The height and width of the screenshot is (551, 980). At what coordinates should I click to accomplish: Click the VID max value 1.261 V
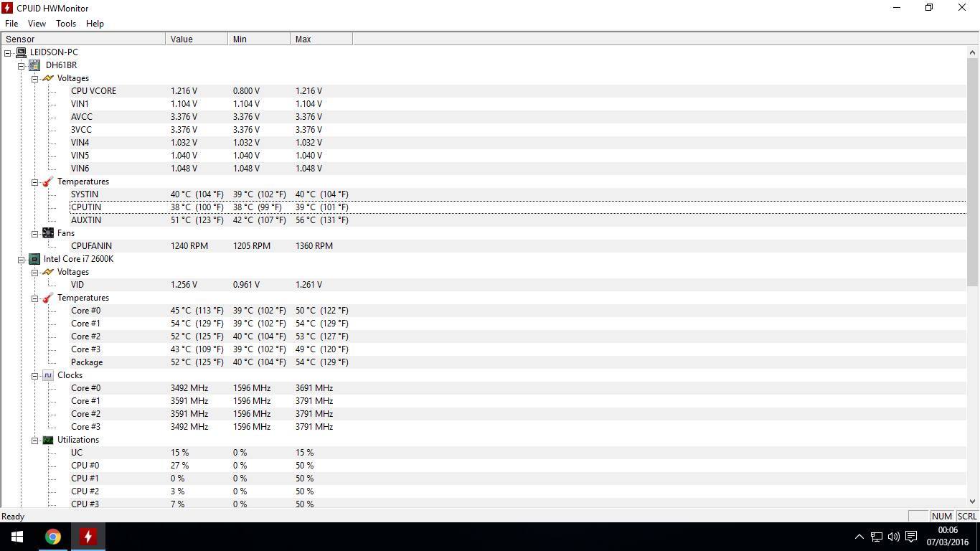[308, 285]
